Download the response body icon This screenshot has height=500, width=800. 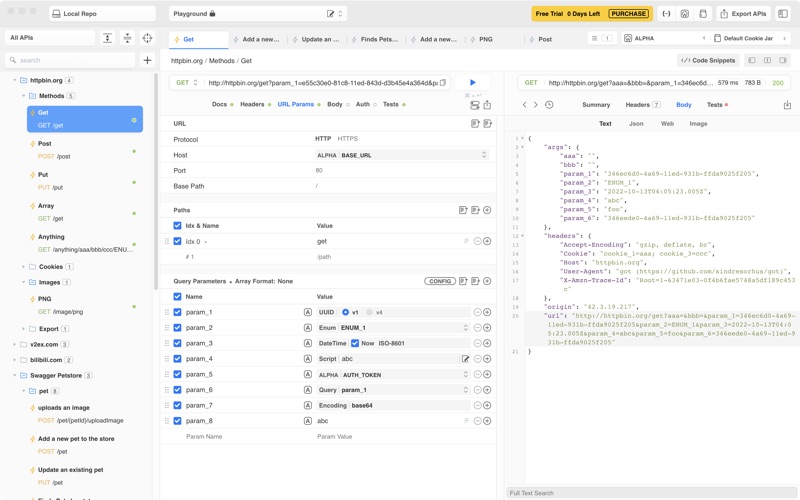point(787,105)
